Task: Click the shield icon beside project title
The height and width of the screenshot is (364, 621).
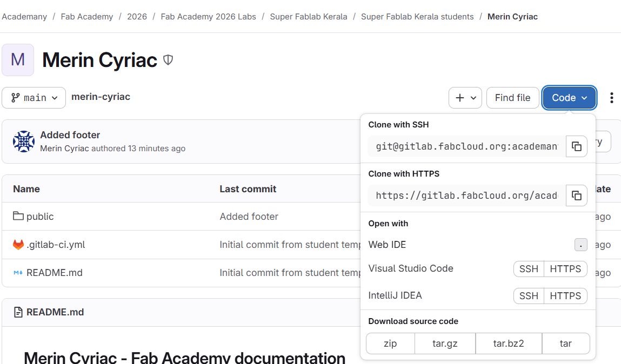Action: [168, 60]
